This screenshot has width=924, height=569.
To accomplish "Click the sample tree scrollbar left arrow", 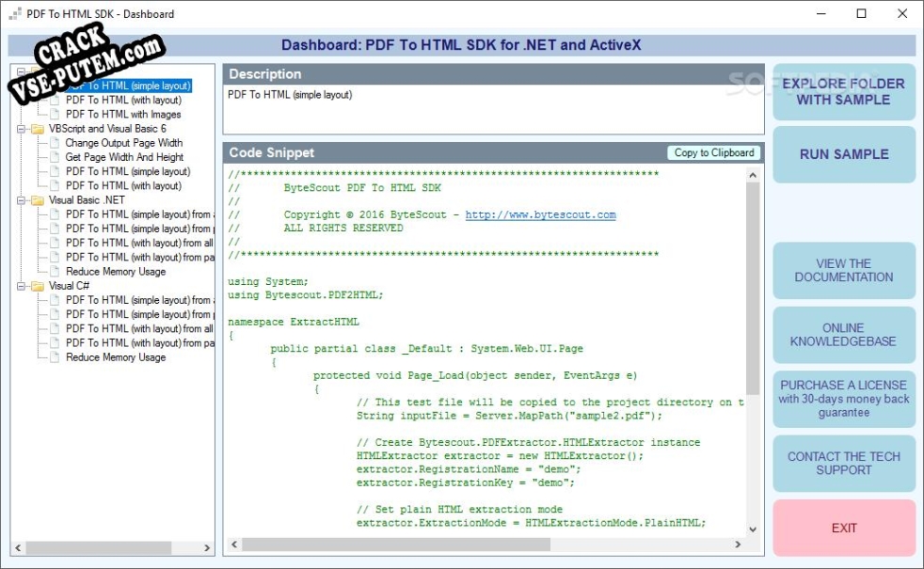I will 18,548.
